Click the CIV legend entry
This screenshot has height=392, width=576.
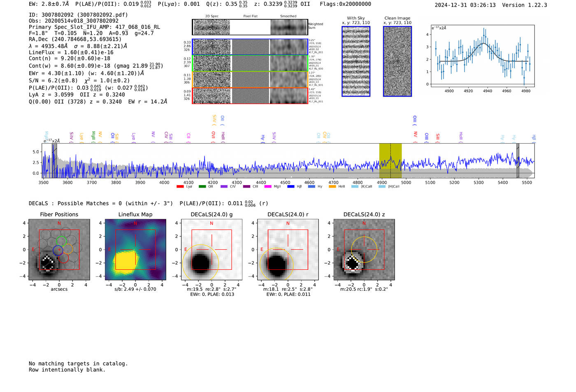tap(228, 187)
